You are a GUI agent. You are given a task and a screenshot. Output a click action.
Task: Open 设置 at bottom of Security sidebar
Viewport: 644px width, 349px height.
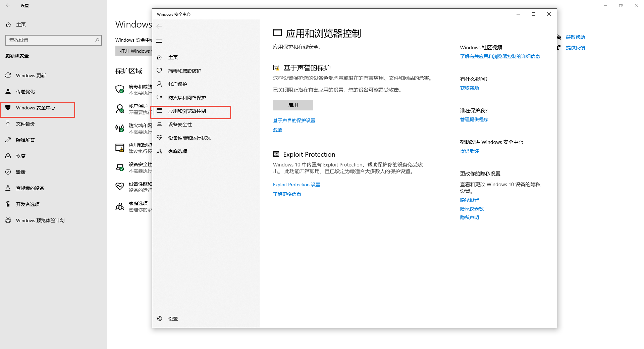[x=173, y=319]
